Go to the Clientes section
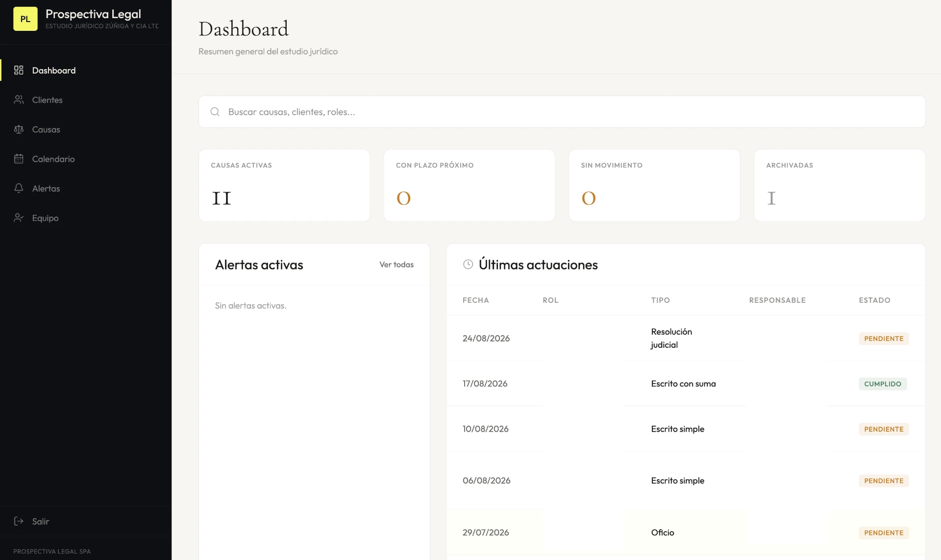 [86, 100]
